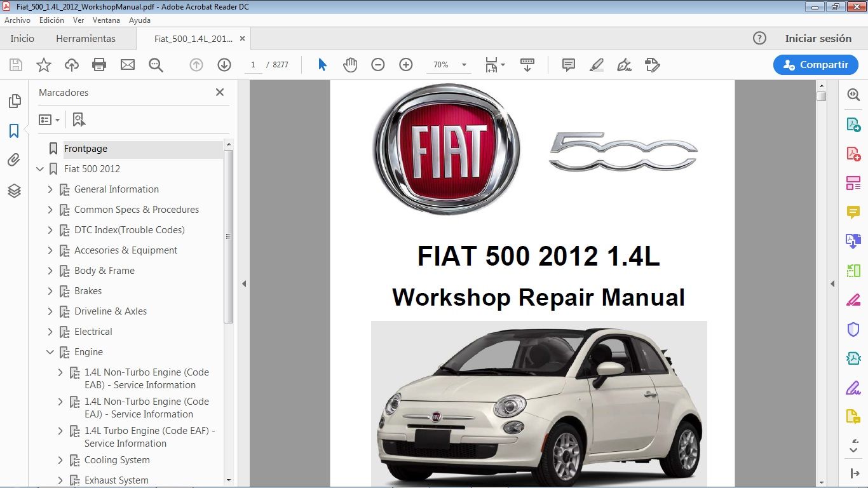Open the find text magnifier in the toolbar
Screen dimensions: 868x488
tap(156, 65)
